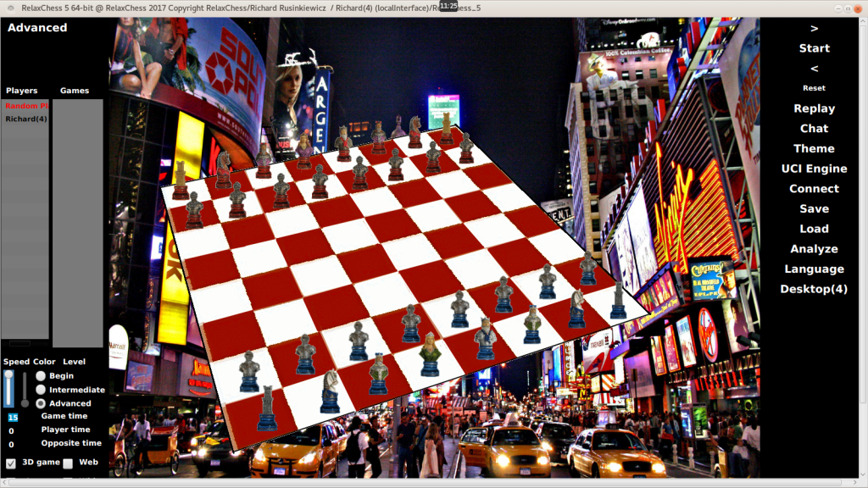Click Connect to join a server

click(815, 189)
